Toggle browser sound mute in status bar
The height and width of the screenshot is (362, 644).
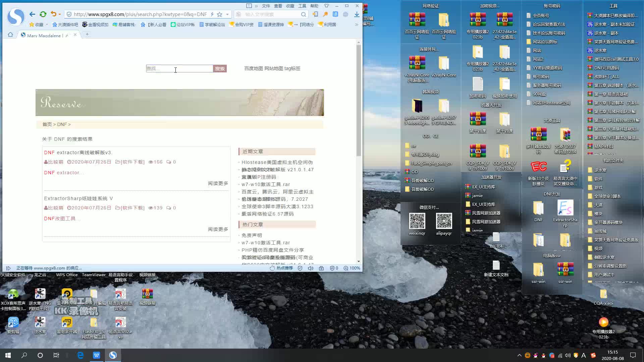311,268
